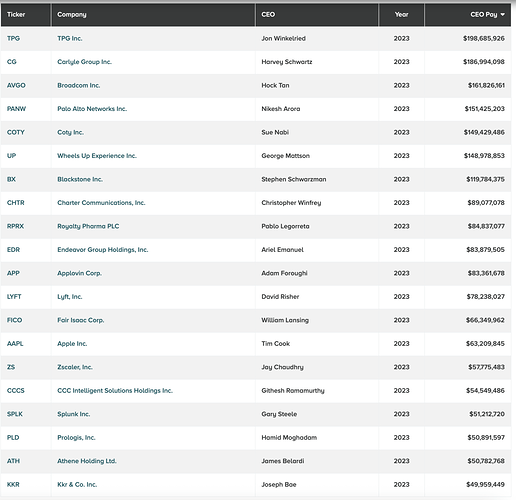The height and width of the screenshot is (500, 516).
Task: Open Zscaler, Inc. company link
Action: (75, 367)
